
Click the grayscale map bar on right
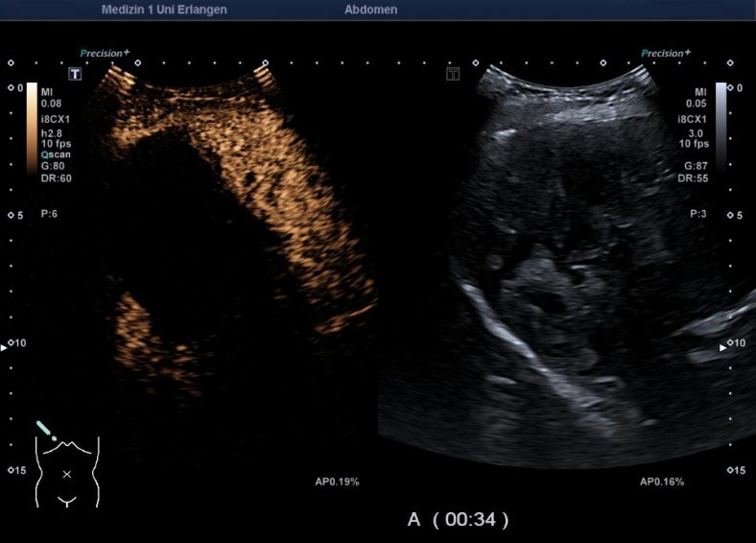pos(721,126)
